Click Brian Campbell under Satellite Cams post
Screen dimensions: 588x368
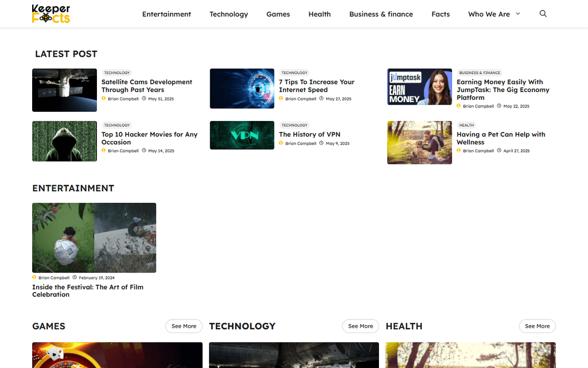click(x=123, y=99)
